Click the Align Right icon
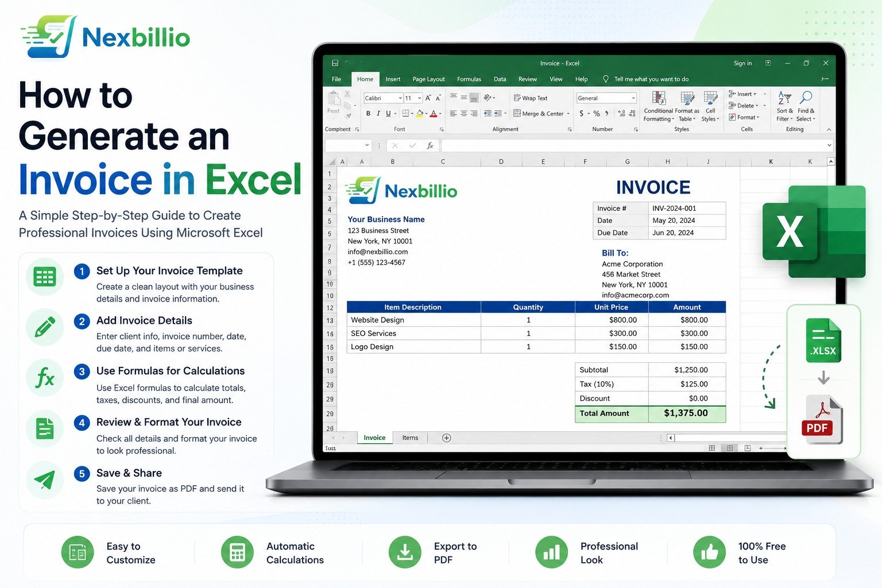The width and height of the screenshot is (882, 588). [x=474, y=114]
